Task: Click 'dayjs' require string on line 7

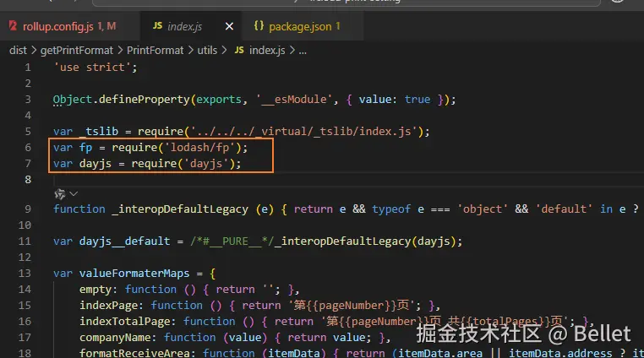Action: (206, 164)
